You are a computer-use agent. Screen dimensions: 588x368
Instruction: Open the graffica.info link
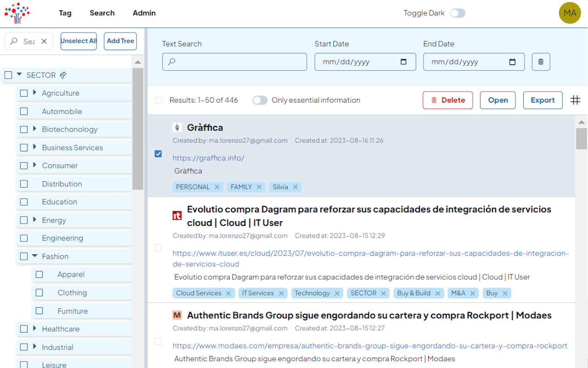coord(209,158)
